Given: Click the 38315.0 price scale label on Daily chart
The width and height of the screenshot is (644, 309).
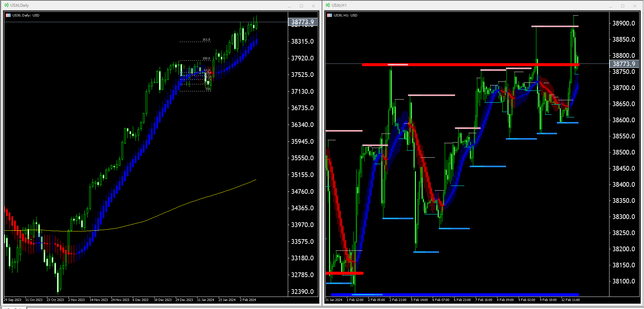Looking at the screenshot, I should pyautogui.click(x=303, y=42).
